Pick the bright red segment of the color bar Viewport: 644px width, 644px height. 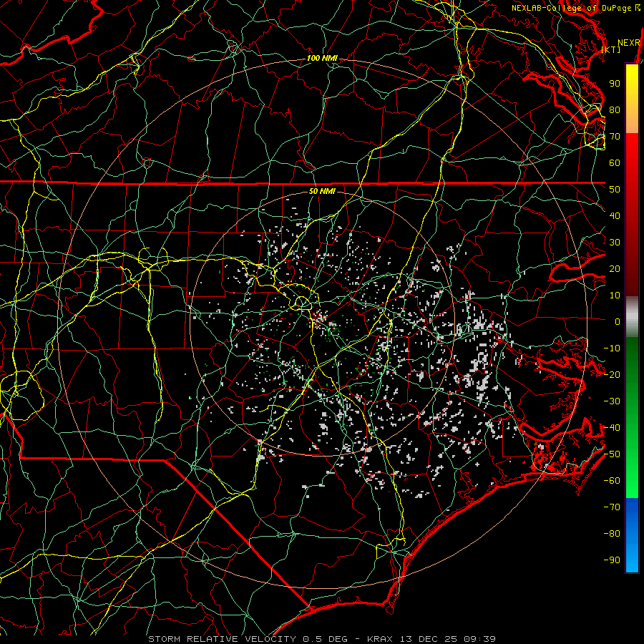coord(632,156)
